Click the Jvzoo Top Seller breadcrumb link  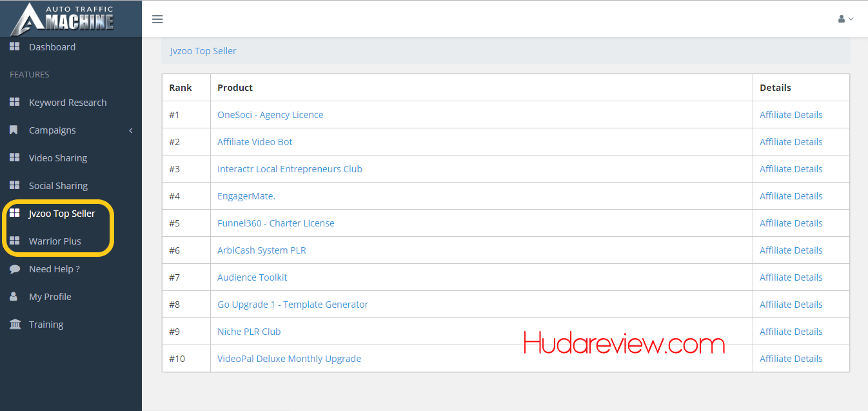(203, 51)
